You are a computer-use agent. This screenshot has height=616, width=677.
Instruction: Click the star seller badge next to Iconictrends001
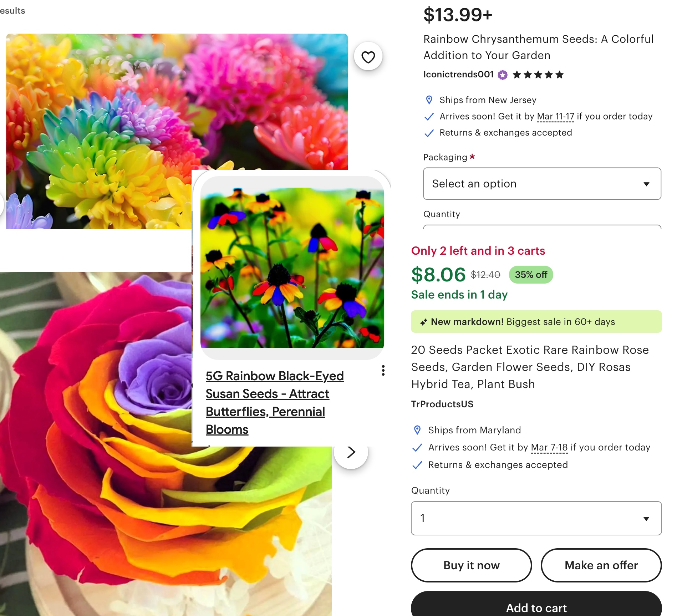[503, 75]
